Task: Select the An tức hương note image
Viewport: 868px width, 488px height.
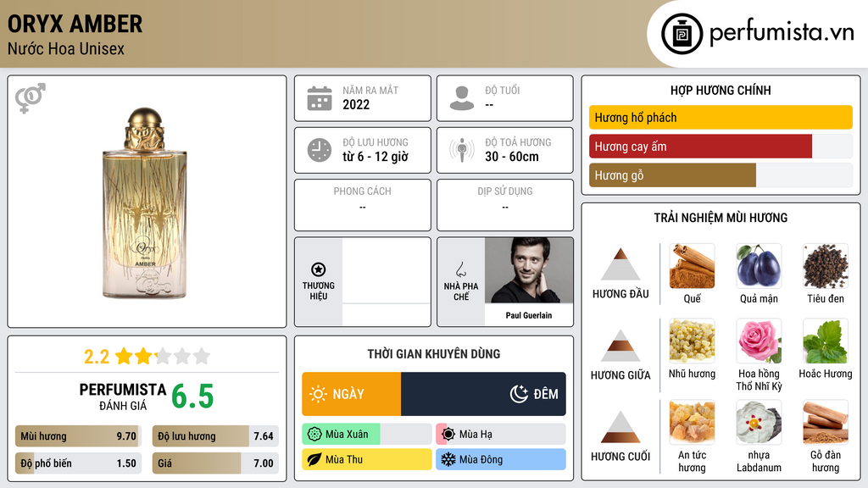Action: click(x=692, y=423)
